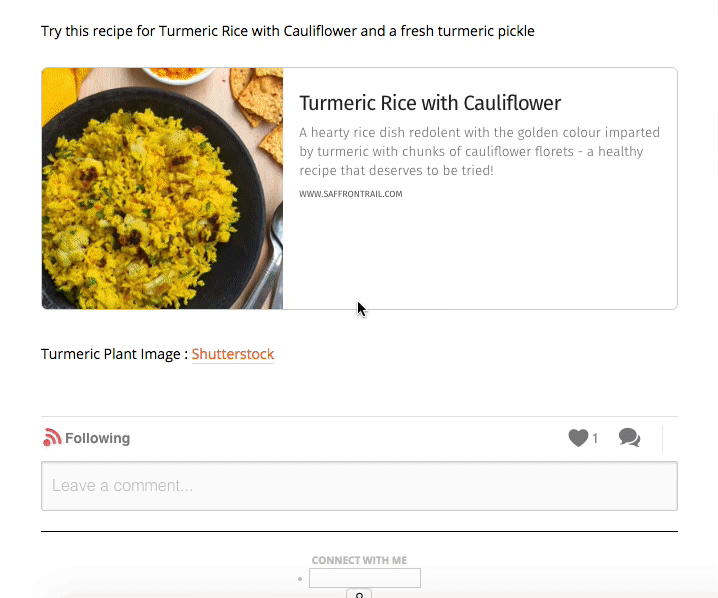Visit the www.saffrontrail.com source link
The height and width of the screenshot is (598, 718).
tap(350, 194)
